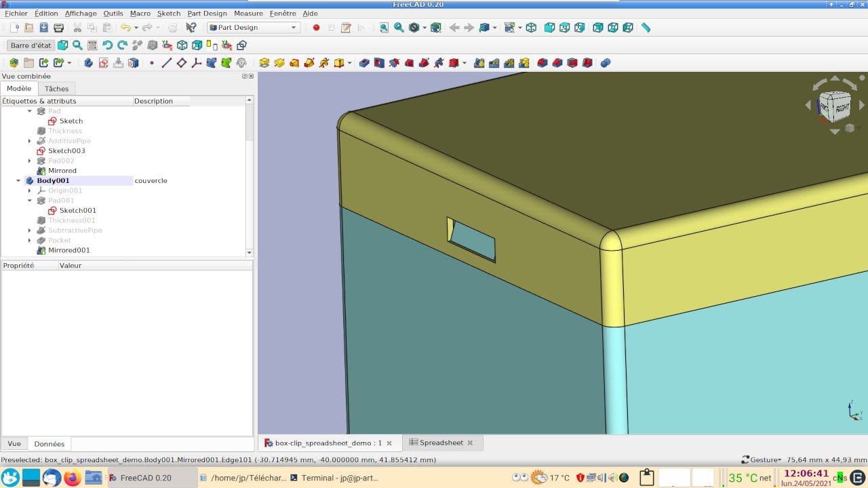Click the Undo arrow icon
Image resolution: width=868 pixels, height=488 pixels.
coord(125,28)
